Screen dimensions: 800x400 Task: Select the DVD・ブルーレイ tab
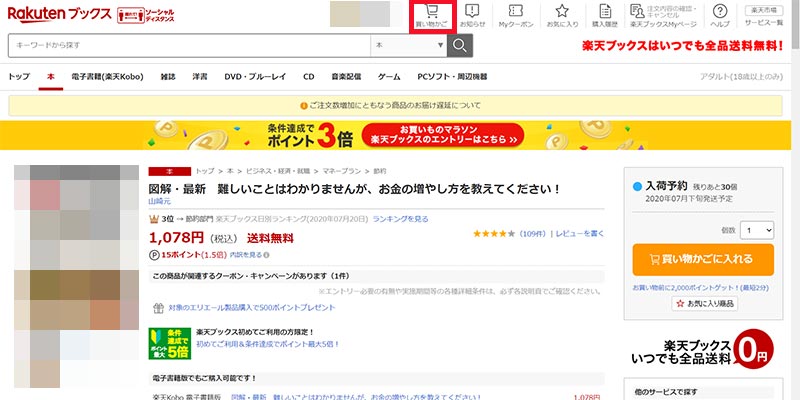pos(255,77)
